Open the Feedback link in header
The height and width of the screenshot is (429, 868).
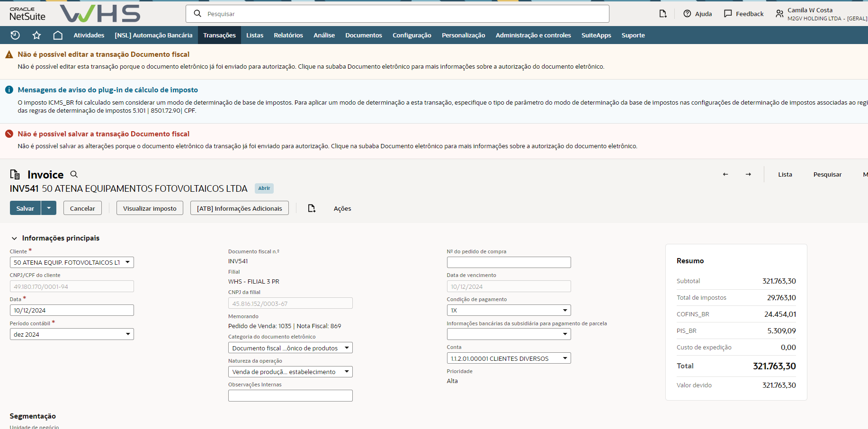744,14
